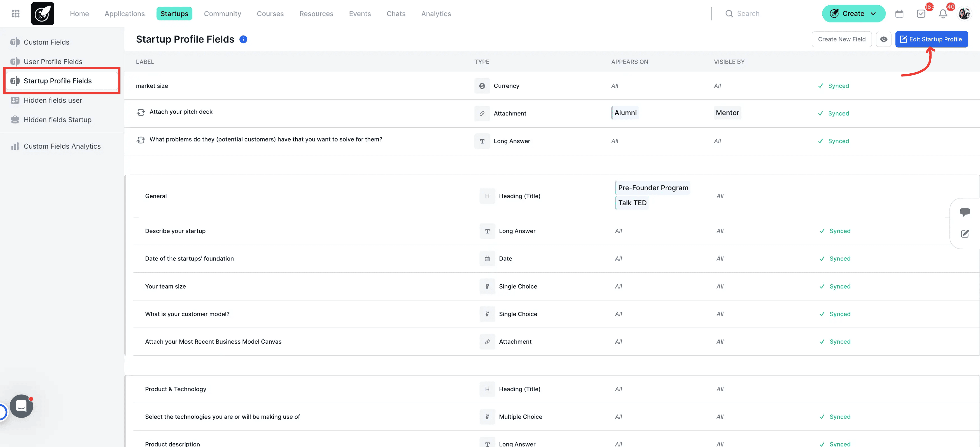Screen dimensions: 980x447
Task: Click the search magnifier icon
Action: tap(729, 14)
